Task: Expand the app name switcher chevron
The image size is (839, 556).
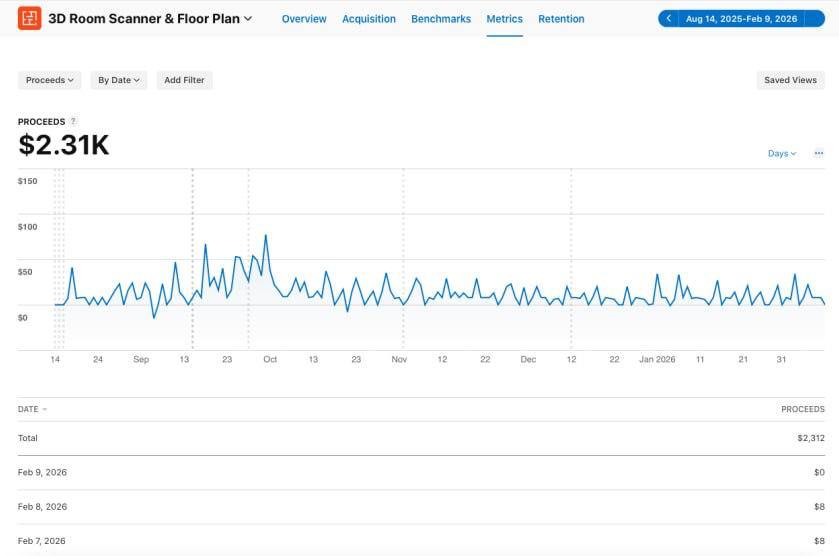Action: [248, 19]
